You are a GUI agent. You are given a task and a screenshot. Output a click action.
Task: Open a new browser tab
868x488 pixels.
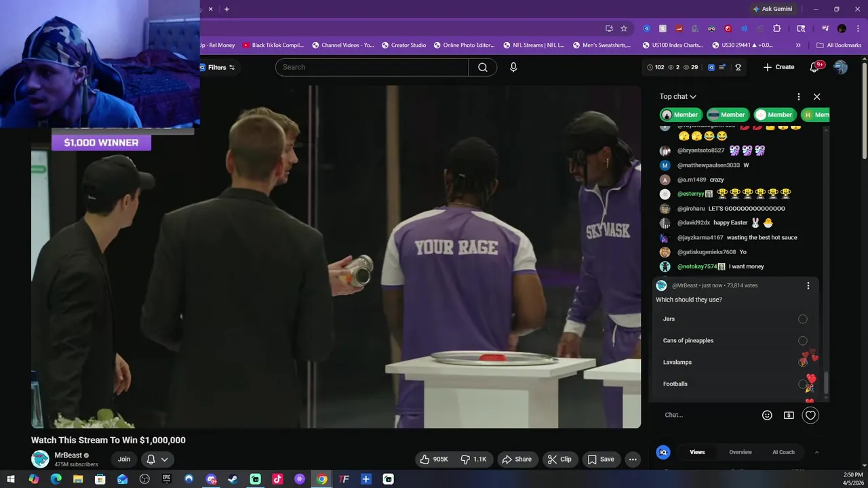pos(226,9)
